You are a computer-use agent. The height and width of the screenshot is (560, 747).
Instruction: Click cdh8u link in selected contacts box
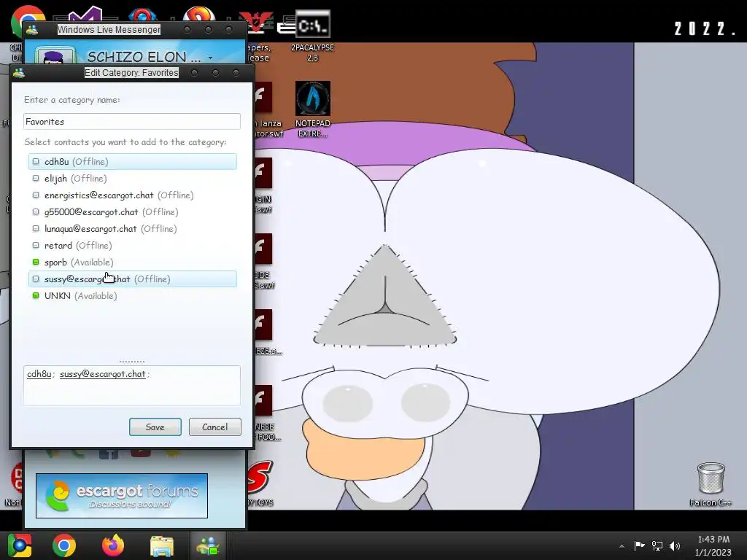pyautogui.click(x=39, y=374)
